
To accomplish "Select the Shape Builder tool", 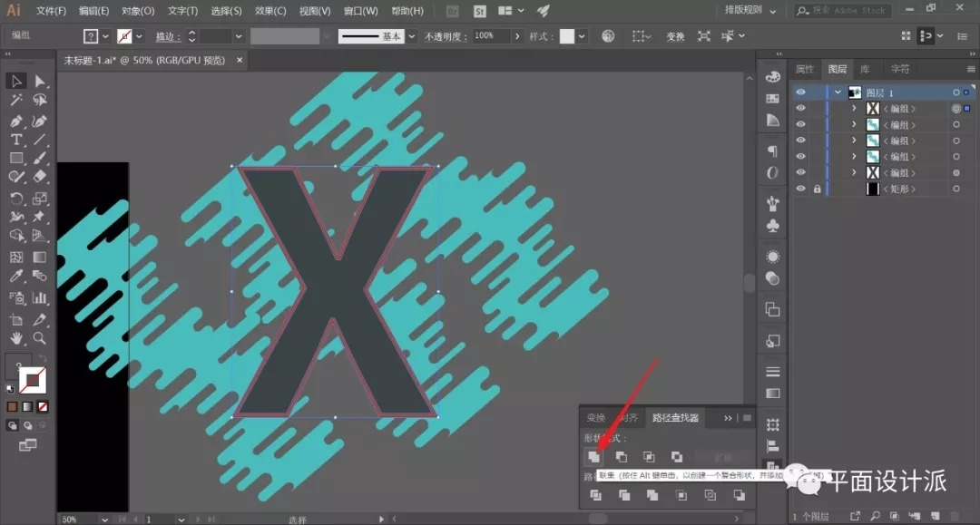I will point(16,236).
